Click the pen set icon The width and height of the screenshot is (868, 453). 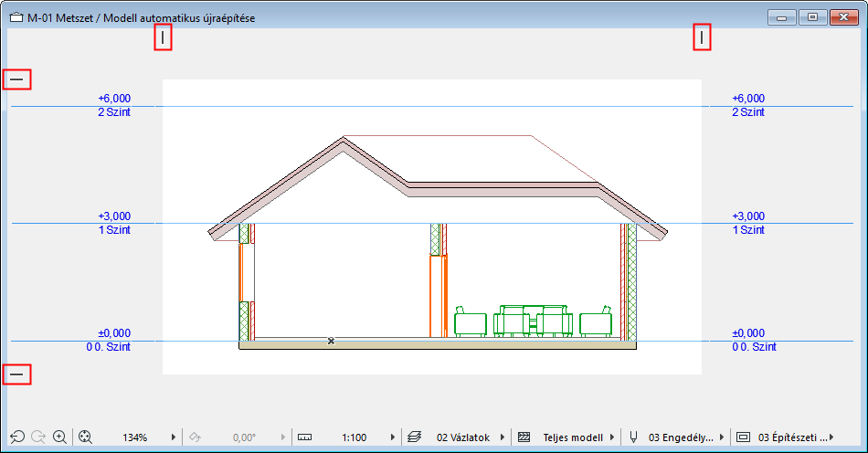coord(633,437)
